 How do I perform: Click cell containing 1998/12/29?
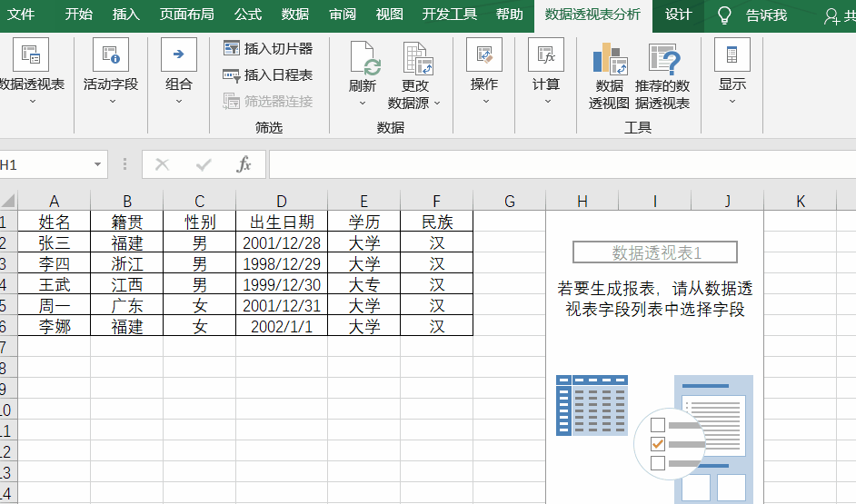pos(282,263)
